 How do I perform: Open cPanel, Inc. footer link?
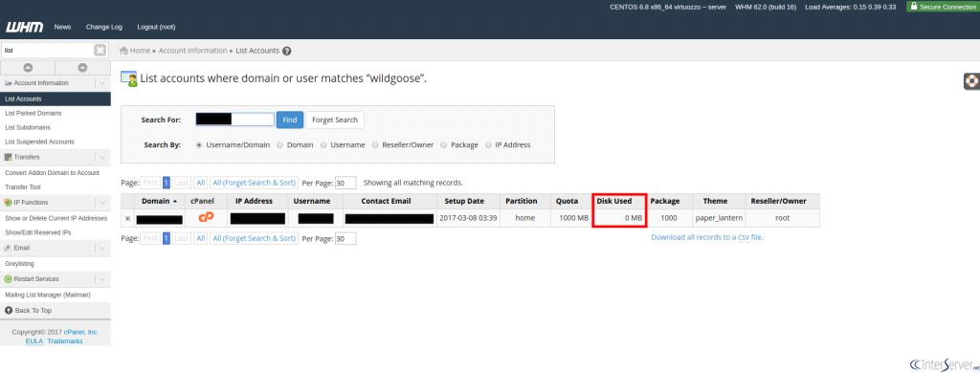pos(81,332)
